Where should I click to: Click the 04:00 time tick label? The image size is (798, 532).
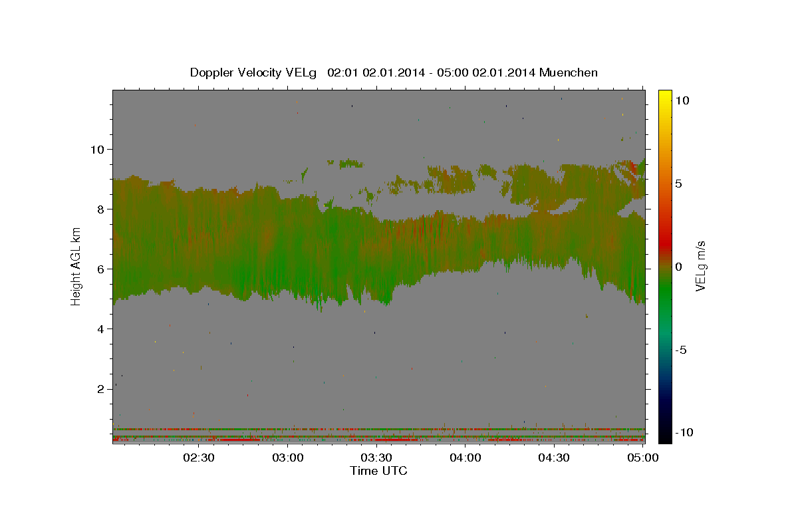[465, 458]
